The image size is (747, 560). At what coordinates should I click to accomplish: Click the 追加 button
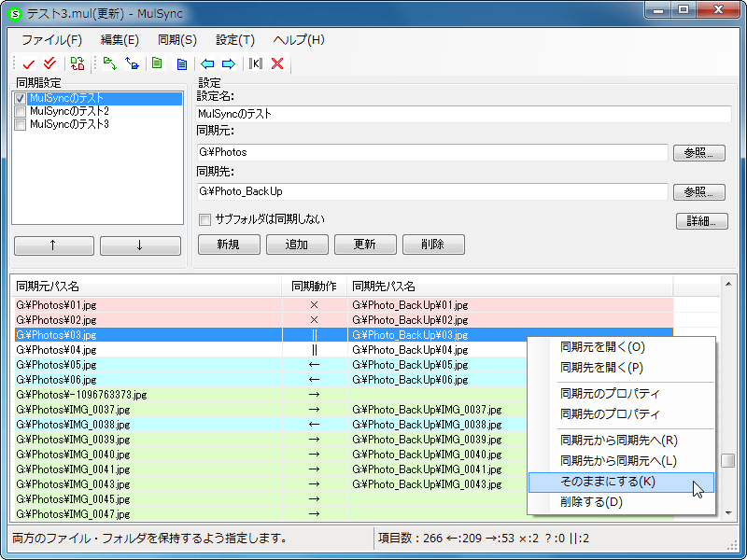pos(297,245)
